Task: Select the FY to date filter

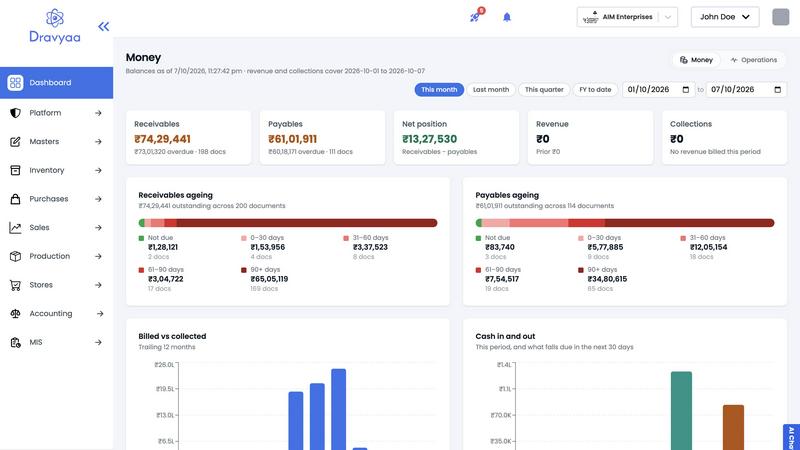Action: point(595,90)
